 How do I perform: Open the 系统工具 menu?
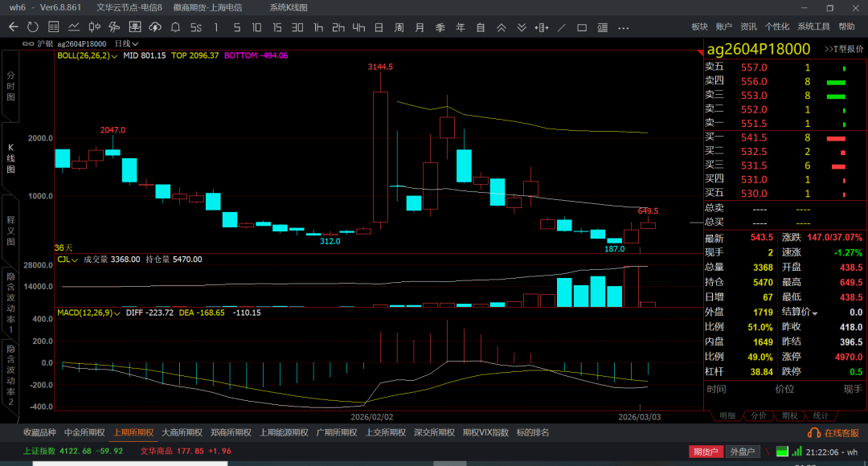tap(813, 27)
